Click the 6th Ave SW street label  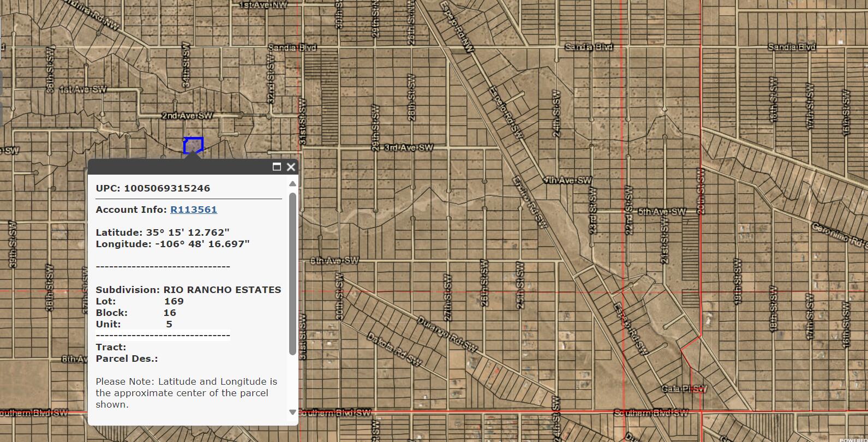click(334, 260)
